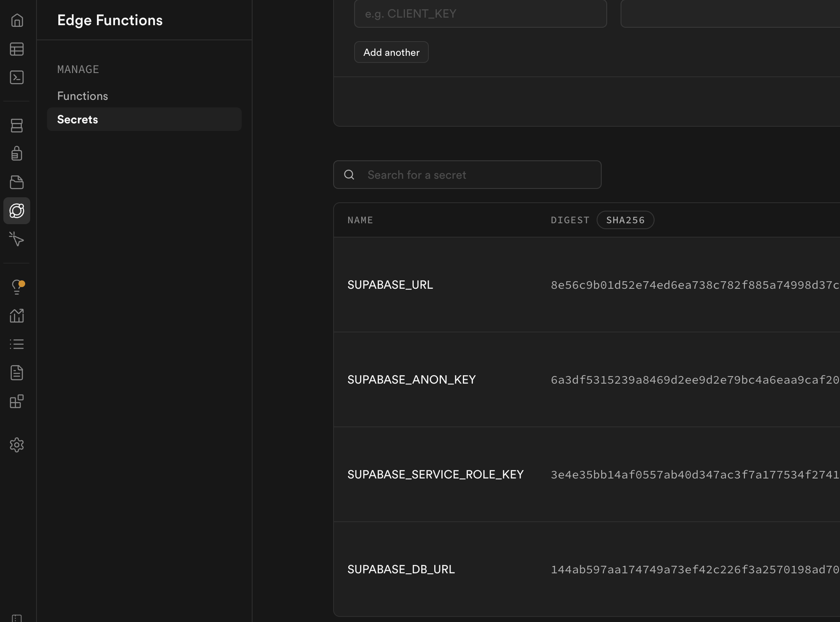
Task: Open the Advisors lightbulb icon
Action: 17,287
